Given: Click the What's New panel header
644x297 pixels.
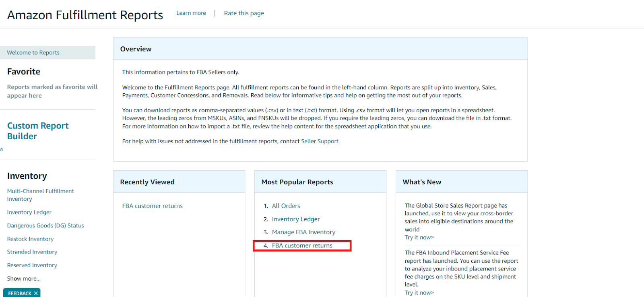Looking at the screenshot, I should pyautogui.click(x=462, y=182).
